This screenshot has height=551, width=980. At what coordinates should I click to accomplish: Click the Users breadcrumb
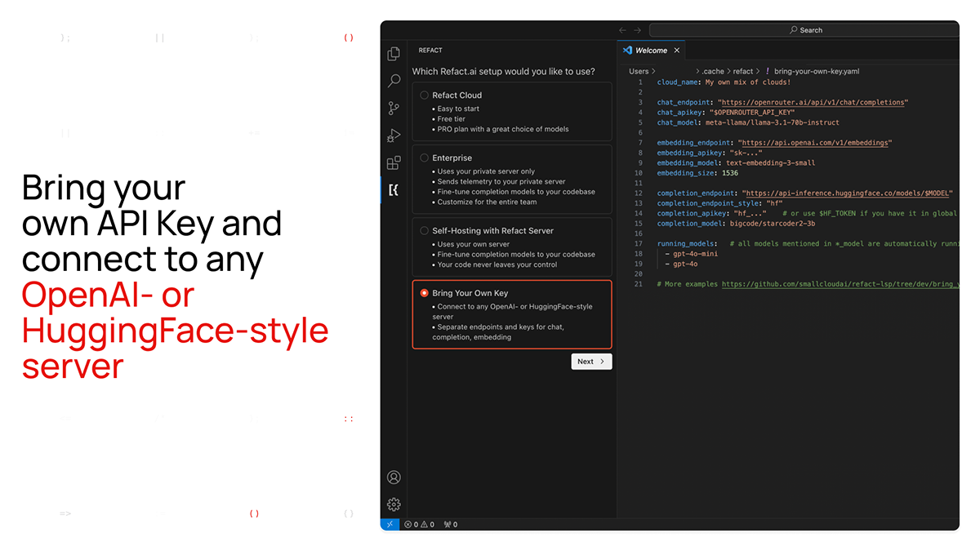(x=639, y=71)
